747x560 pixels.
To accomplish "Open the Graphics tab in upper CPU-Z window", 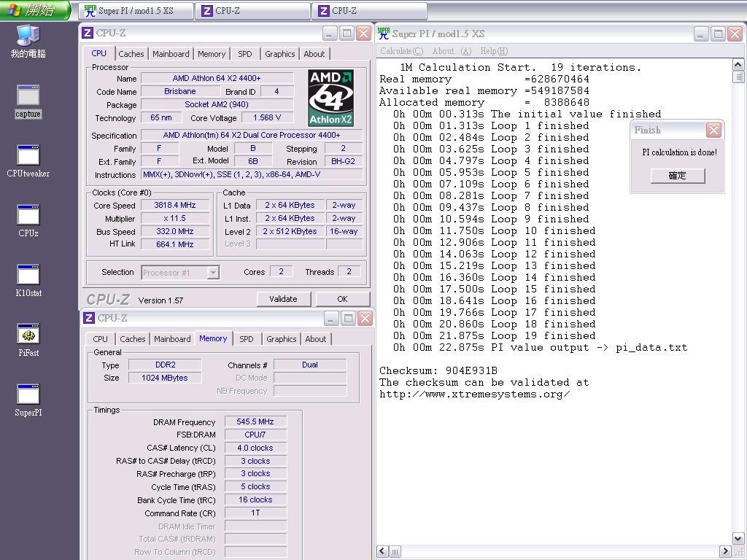I will coord(279,54).
